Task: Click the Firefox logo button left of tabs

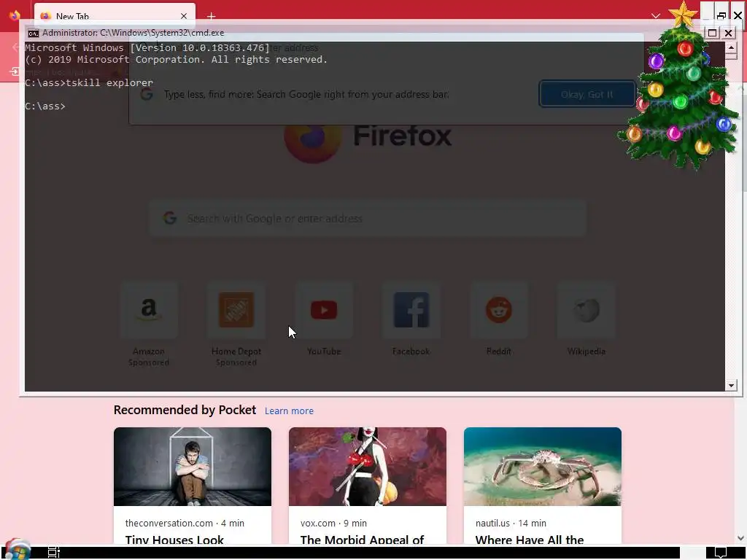Action: [15, 15]
